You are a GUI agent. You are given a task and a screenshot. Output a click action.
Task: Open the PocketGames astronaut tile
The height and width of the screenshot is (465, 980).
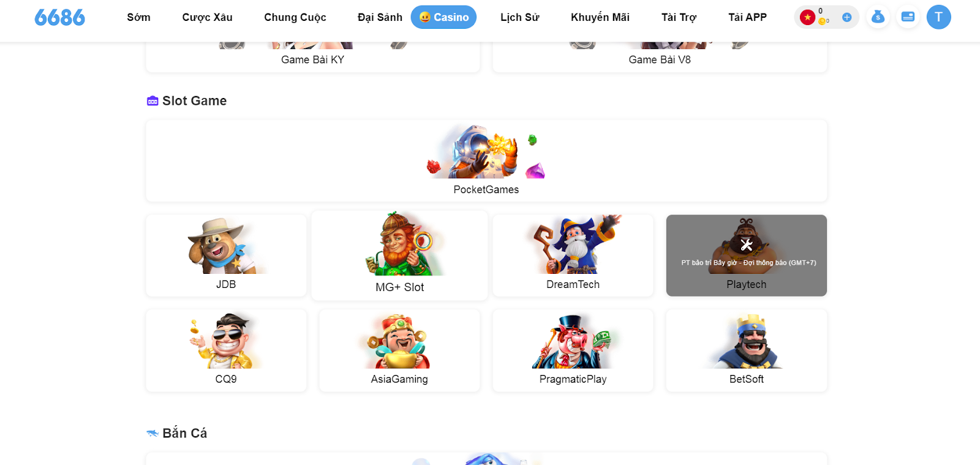[486, 161]
